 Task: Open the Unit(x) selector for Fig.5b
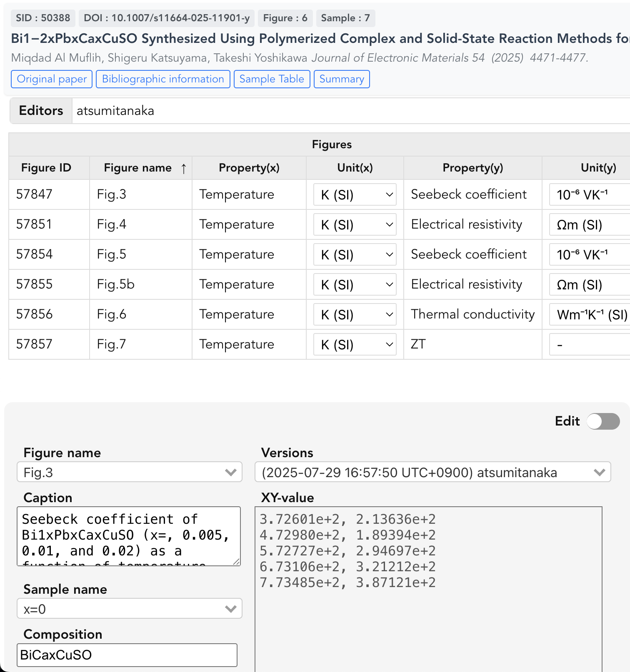(354, 284)
